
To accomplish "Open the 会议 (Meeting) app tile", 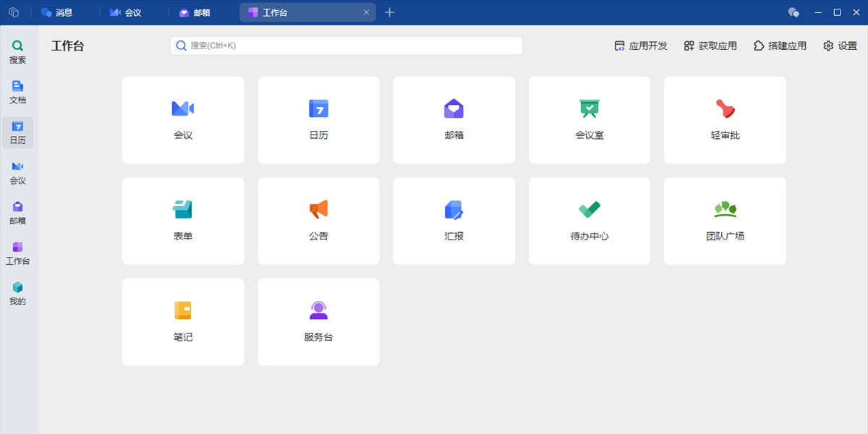I will [x=183, y=119].
